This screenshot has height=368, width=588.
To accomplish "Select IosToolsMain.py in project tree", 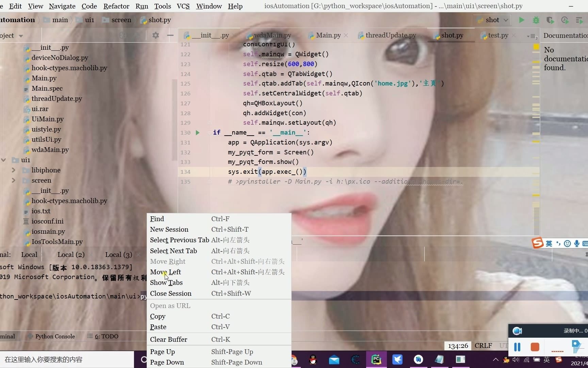I will [x=57, y=242].
